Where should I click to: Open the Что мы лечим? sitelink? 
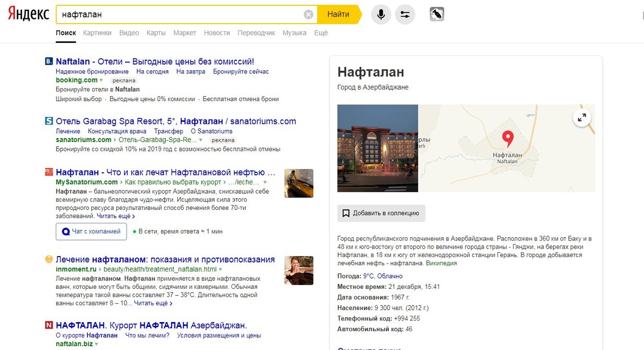(x=147, y=336)
